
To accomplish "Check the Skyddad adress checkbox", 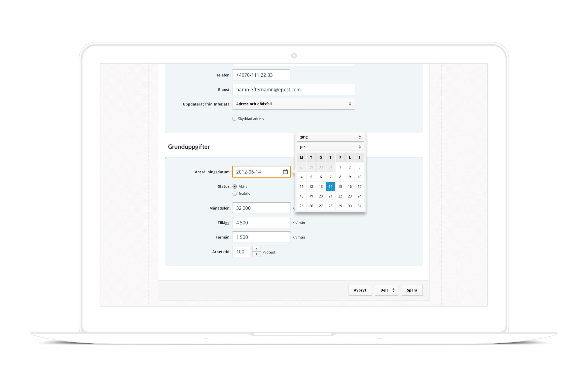I will 234,119.
